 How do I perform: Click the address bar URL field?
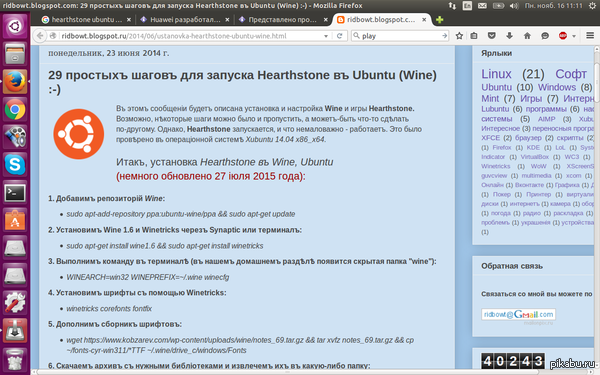[191, 36]
